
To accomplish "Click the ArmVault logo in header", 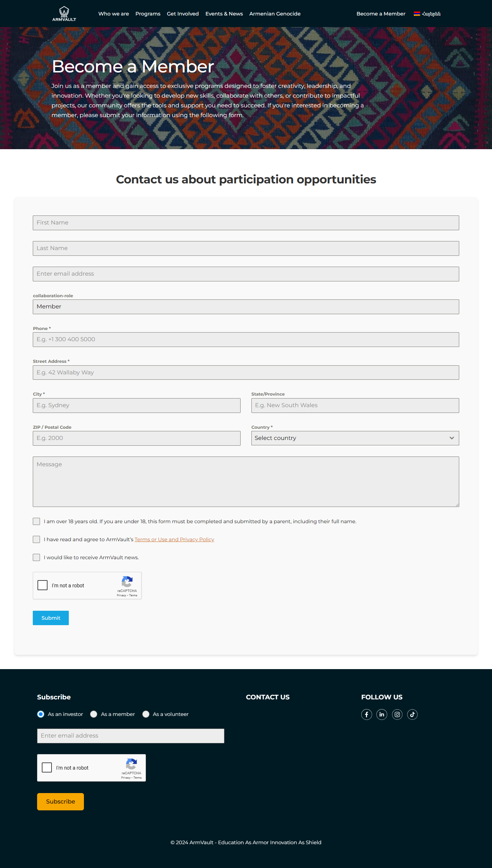I will [x=64, y=14].
